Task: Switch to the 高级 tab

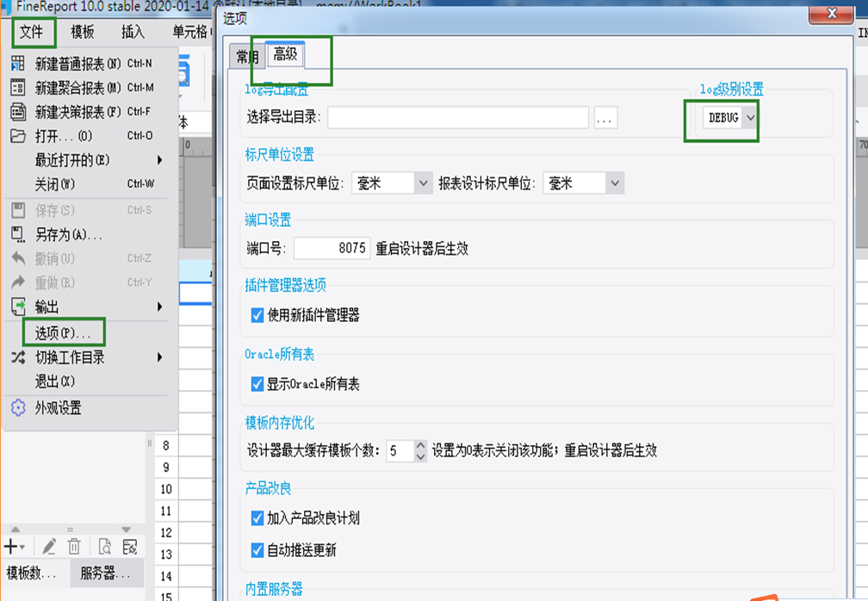Action: tap(285, 54)
